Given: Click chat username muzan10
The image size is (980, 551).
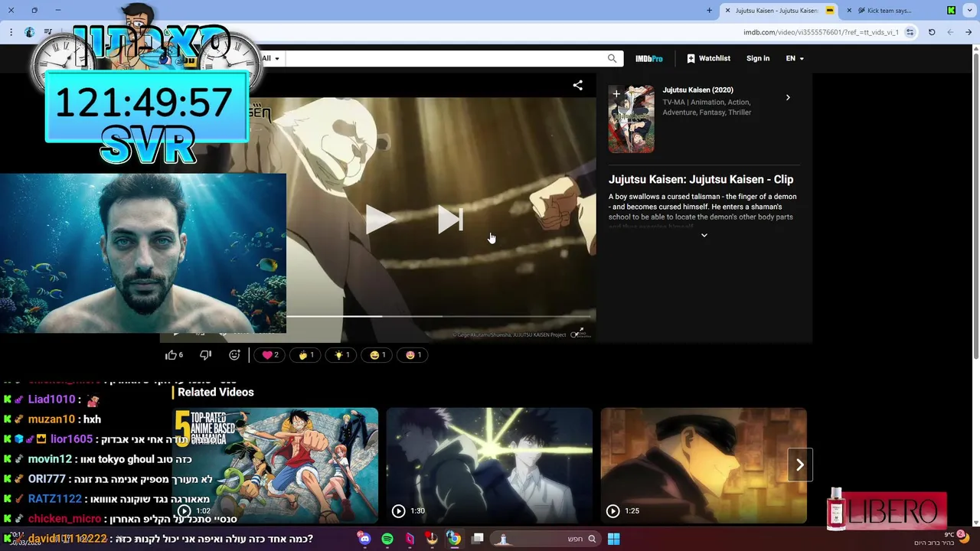Looking at the screenshot, I should click(x=51, y=419).
